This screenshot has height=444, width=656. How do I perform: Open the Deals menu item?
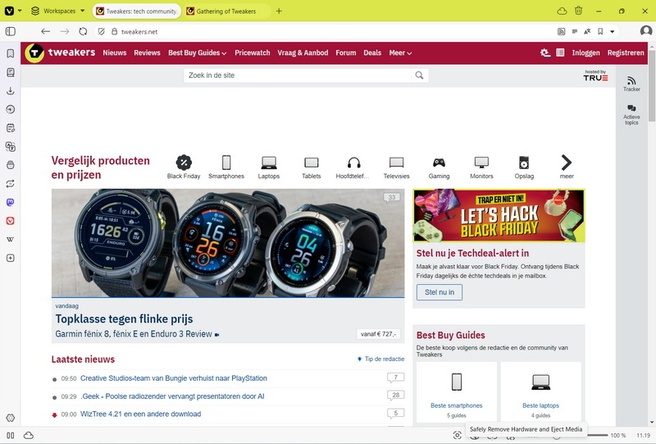coord(372,53)
